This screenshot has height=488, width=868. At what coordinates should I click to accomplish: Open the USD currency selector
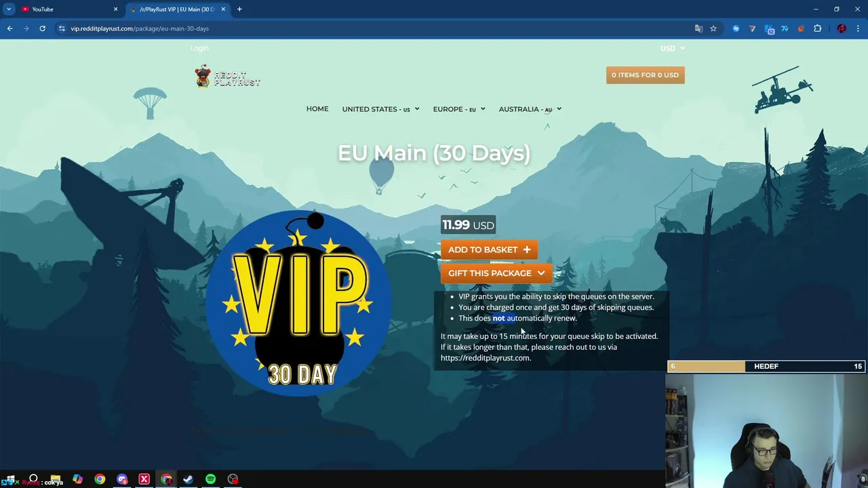[x=673, y=48]
